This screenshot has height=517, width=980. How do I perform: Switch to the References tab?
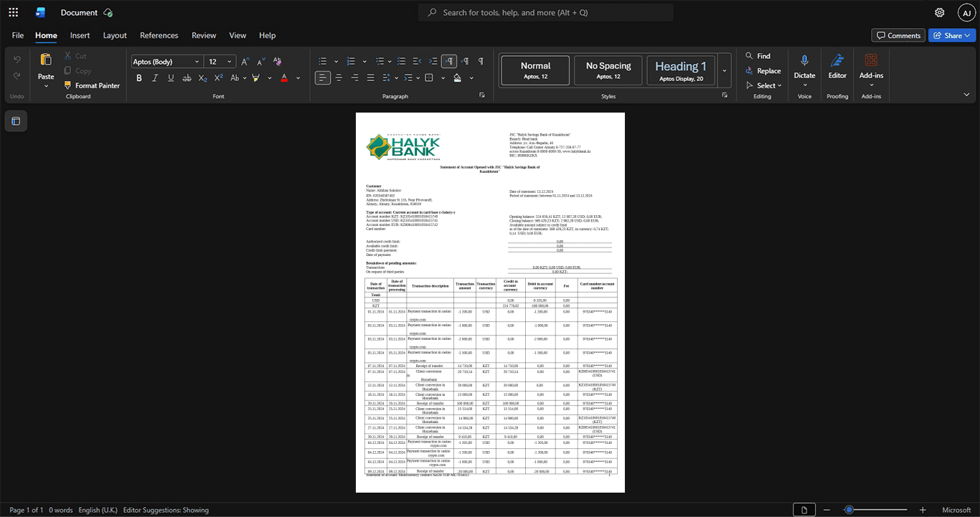pyautogui.click(x=159, y=35)
